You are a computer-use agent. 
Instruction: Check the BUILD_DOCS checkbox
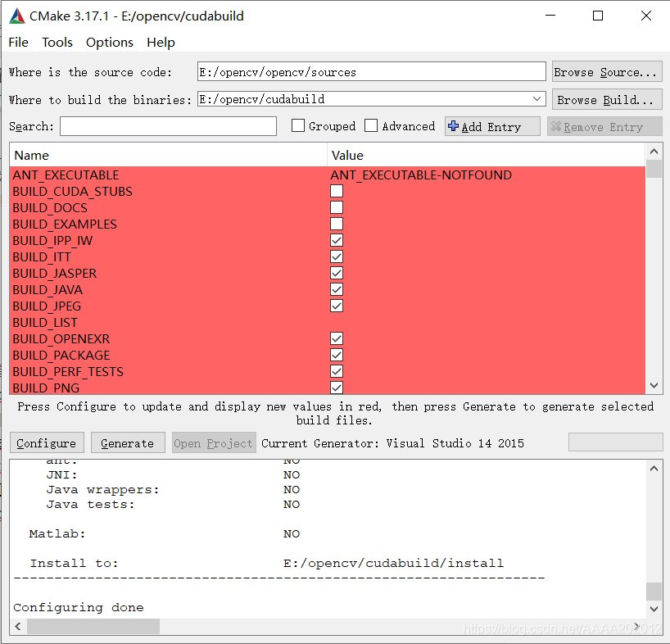pyautogui.click(x=337, y=207)
